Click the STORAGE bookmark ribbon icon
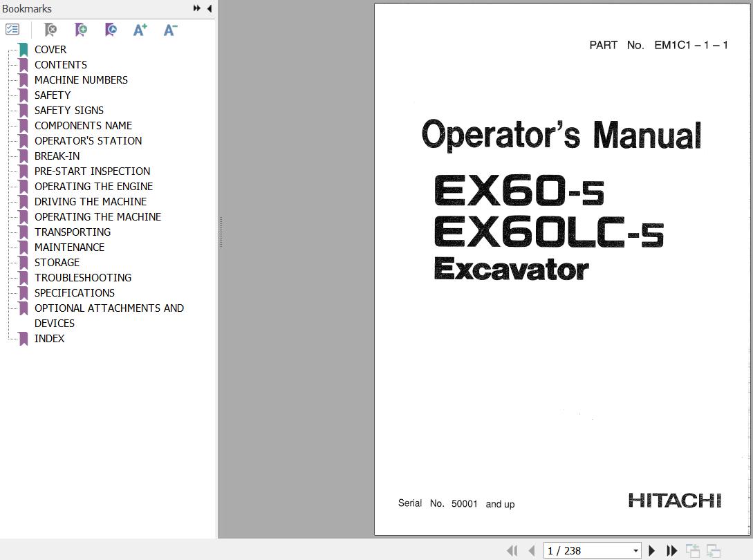Screen dimensions: 753x560 pyautogui.click(x=24, y=263)
